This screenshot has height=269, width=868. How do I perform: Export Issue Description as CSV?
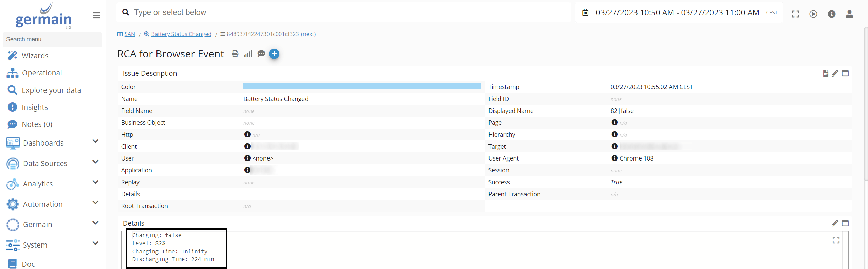[826, 73]
